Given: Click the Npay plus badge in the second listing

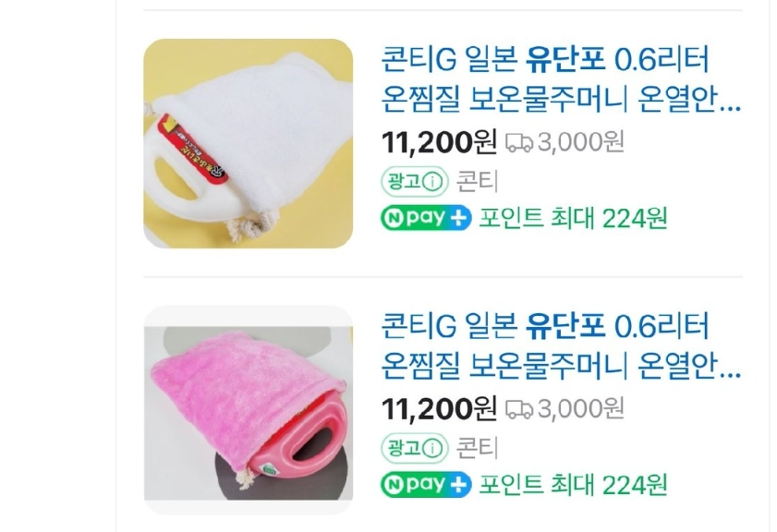Looking at the screenshot, I should (426, 485).
